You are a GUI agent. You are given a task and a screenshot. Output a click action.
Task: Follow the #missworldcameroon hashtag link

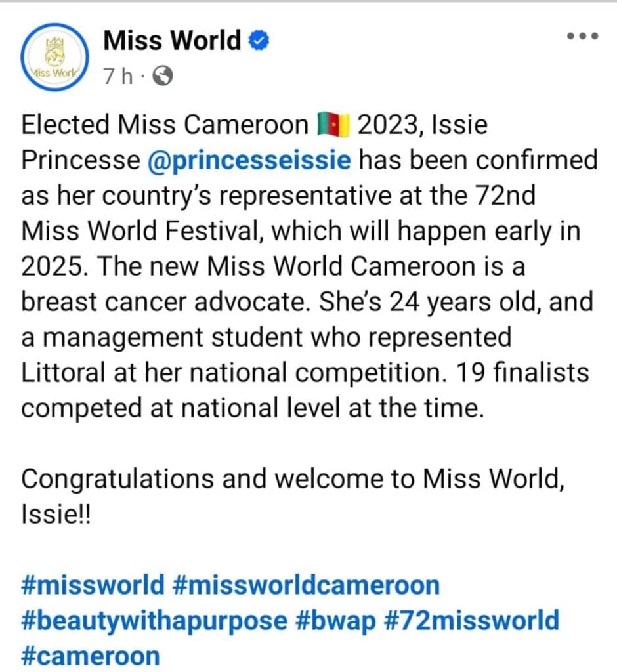pos(306,584)
